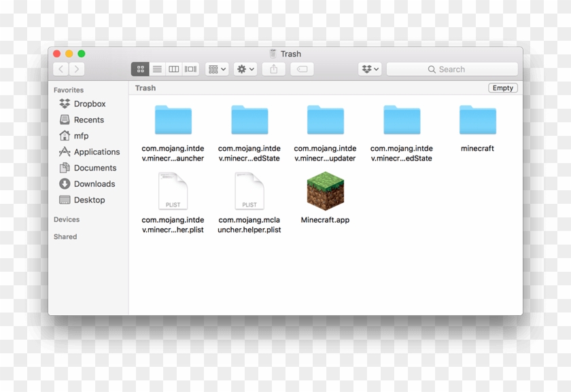Switch to list view
This screenshot has width=571, height=392.
click(157, 69)
